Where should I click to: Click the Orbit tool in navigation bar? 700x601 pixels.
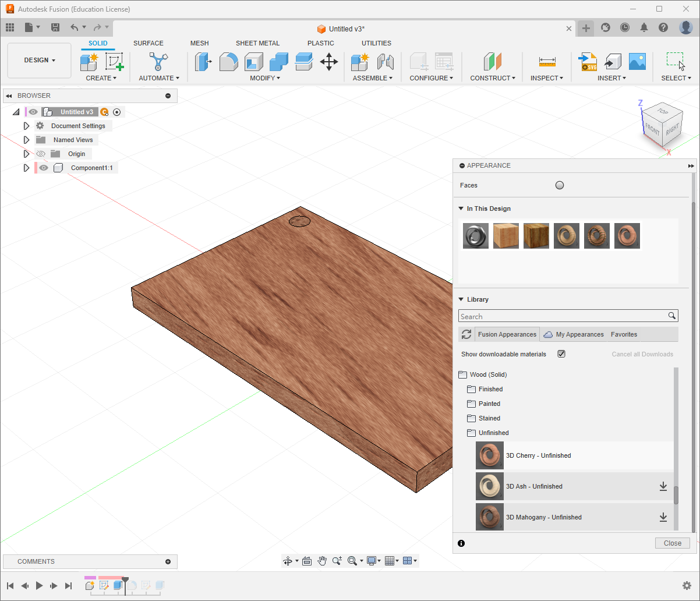pyautogui.click(x=287, y=561)
